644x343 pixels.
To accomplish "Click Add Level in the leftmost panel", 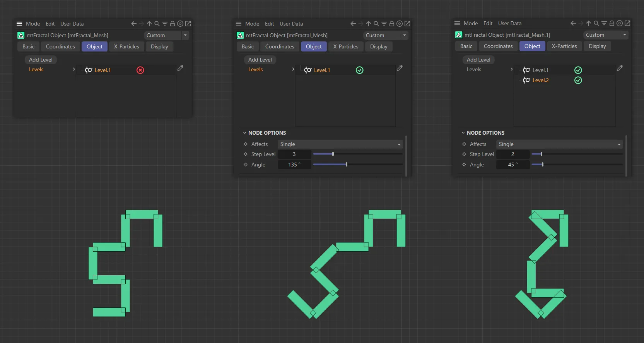I will [41, 60].
